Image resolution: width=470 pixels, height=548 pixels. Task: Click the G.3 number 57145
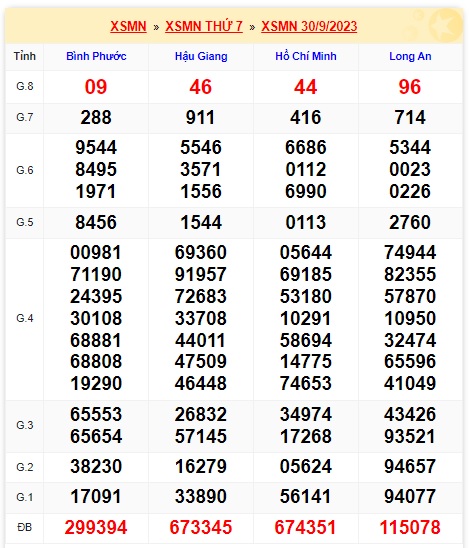[201, 437]
